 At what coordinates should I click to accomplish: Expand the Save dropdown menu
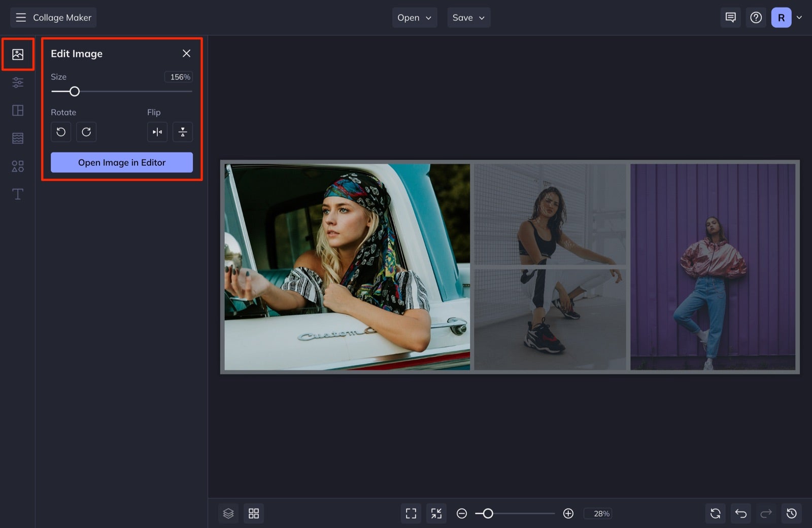tap(468, 18)
